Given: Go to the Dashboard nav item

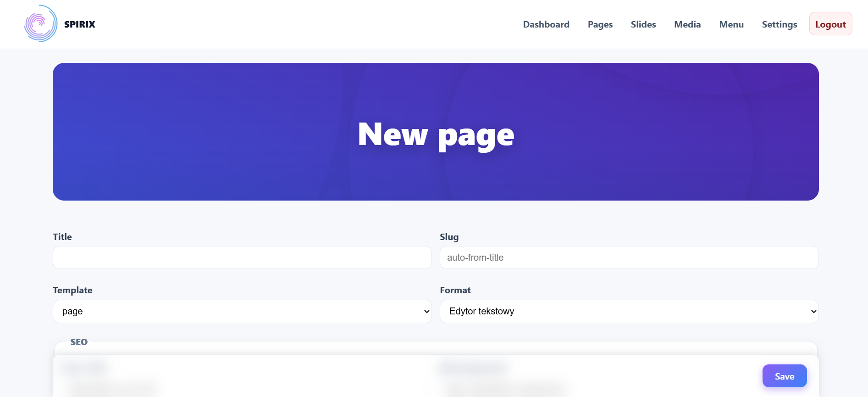Looking at the screenshot, I should [546, 24].
